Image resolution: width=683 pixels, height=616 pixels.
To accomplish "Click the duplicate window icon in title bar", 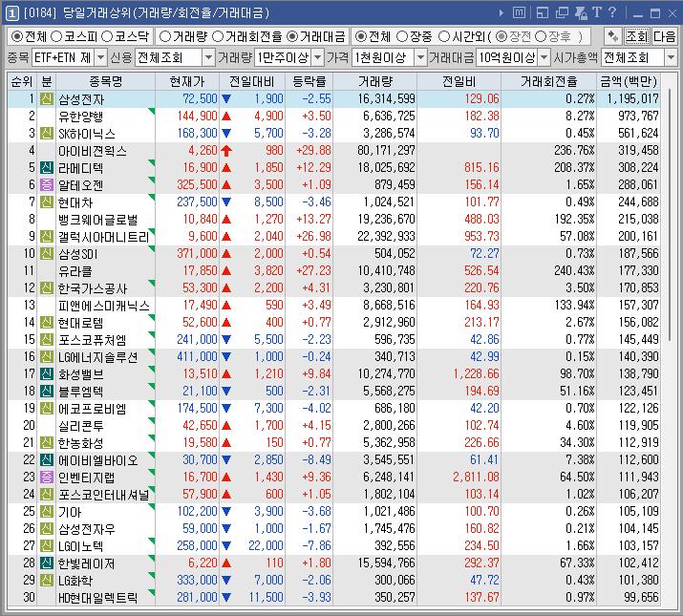I will (562, 13).
